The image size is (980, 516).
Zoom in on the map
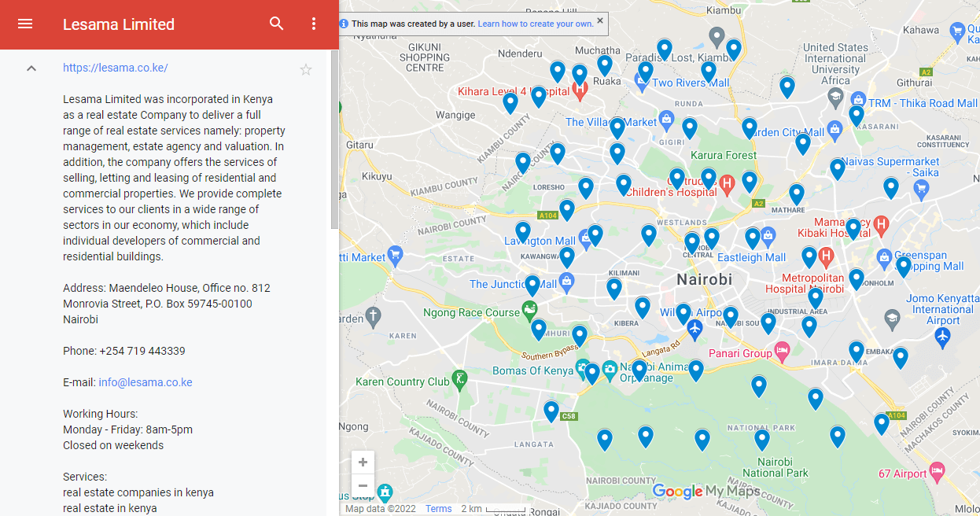[x=363, y=463]
